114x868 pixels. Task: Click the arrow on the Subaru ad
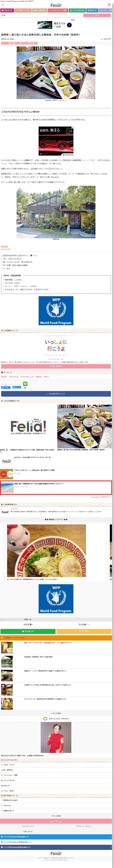point(69,25)
